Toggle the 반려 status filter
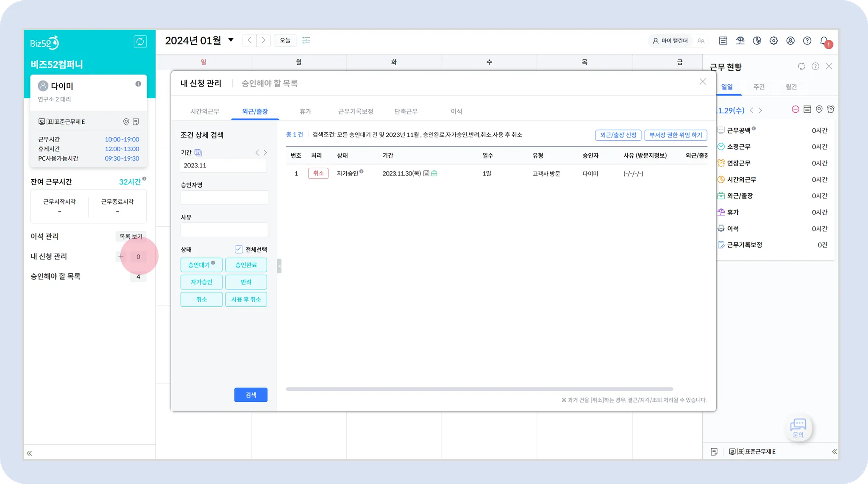 246,282
